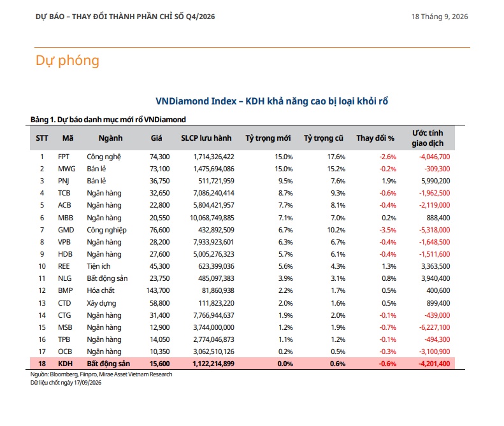Viewport: 504px width, 426px height.
Task: Click 'Hóa chất' sector cell for BMP
Action: pos(101,290)
